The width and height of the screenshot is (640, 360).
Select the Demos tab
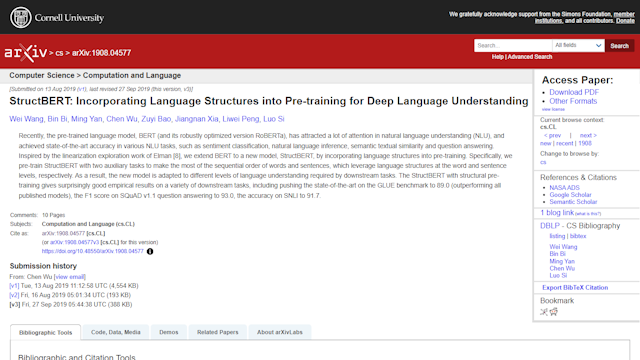coord(169,332)
